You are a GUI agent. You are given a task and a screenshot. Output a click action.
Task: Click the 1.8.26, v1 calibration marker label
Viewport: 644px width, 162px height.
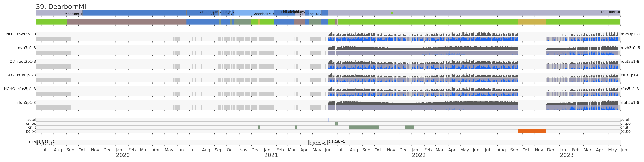click(337, 142)
